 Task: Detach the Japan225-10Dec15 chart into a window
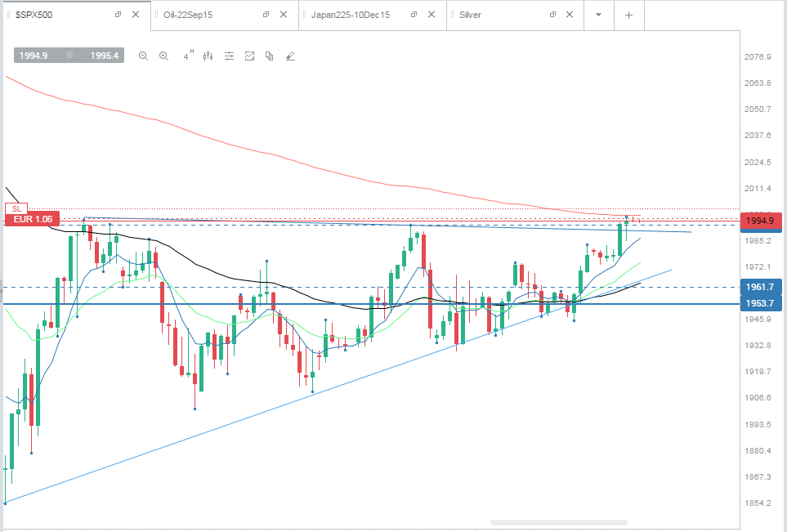[x=414, y=15]
